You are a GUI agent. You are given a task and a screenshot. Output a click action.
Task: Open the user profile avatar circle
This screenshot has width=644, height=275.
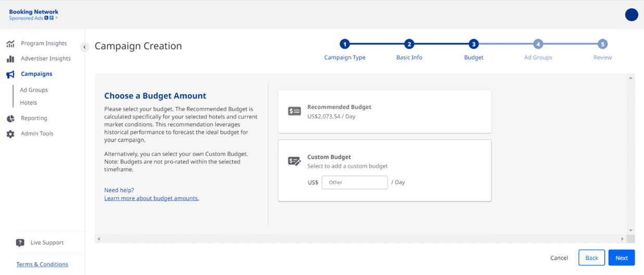[x=632, y=15]
